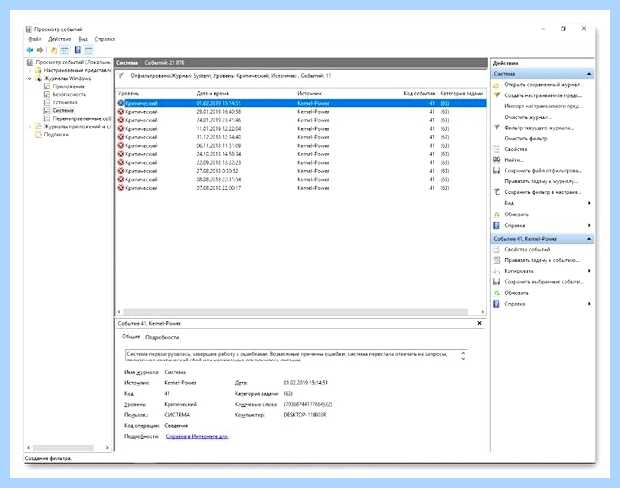Click the Forward arrow in the toolbar
Image resolution: width=620 pixels, height=488 pixels.
pyautogui.click(x=40, y=50)
